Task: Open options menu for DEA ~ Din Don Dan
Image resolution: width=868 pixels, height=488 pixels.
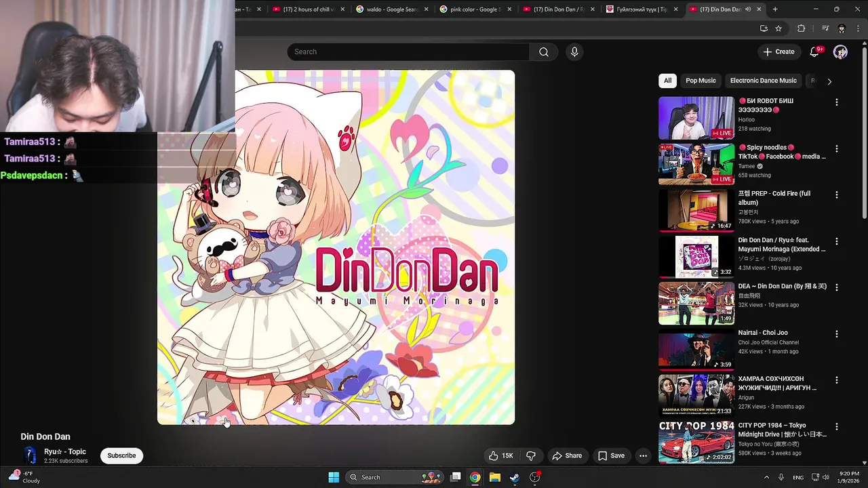Action: point(836,287)
